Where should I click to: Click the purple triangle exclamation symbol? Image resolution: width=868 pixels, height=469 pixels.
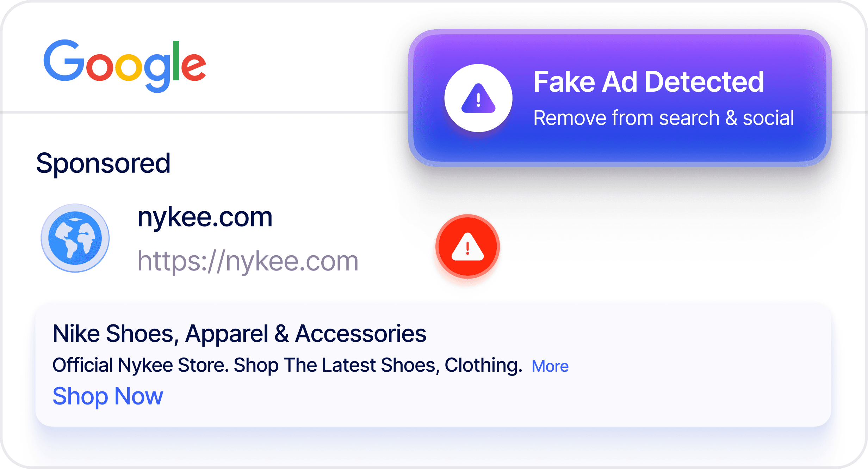478,98
